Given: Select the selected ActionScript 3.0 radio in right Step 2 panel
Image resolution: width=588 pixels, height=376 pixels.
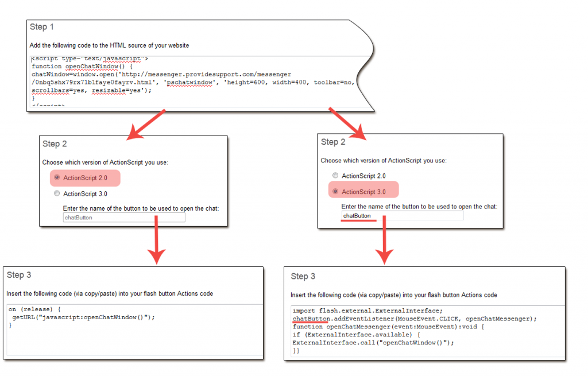Looking at the screenshot, I should 335,191.
